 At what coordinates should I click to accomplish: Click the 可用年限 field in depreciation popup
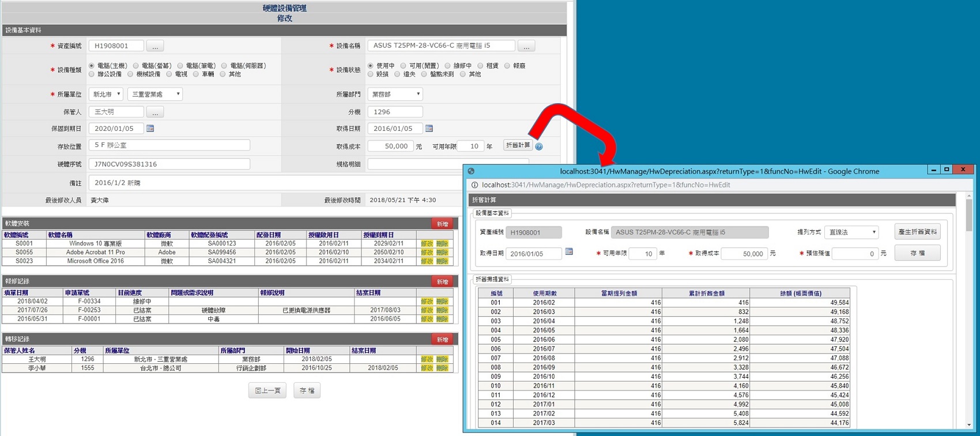click(643, 254)
